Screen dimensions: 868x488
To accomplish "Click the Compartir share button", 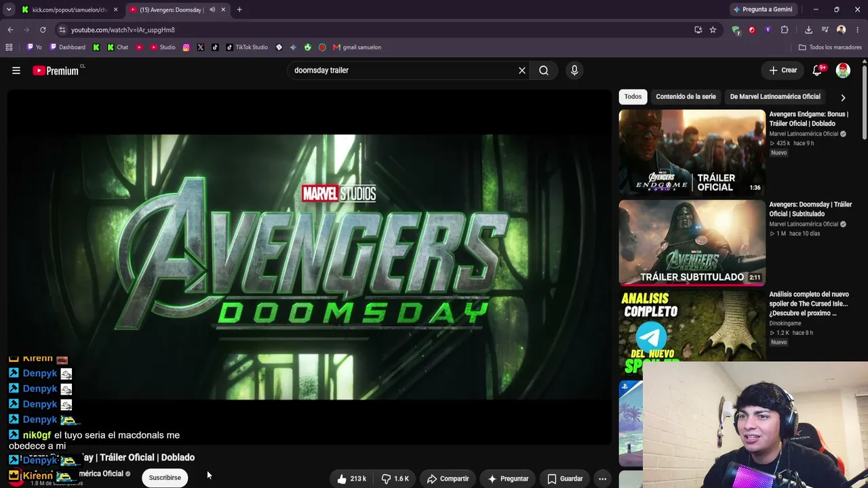I will click(448, 479).
